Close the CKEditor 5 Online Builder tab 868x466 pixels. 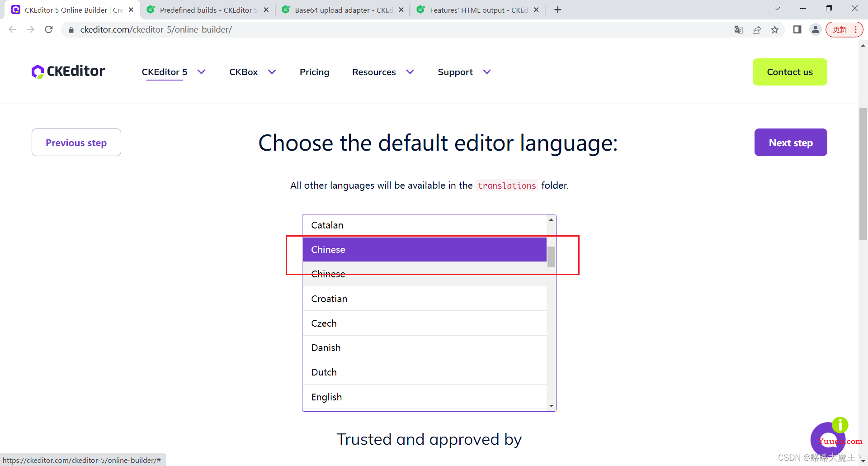coord(131,10)
